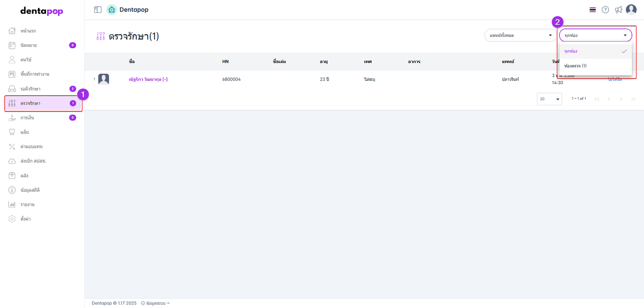The width and height of the screenshot is (644, 308).
Task: Click the นัดหมาย calendar icon
Action: [12, 46]
